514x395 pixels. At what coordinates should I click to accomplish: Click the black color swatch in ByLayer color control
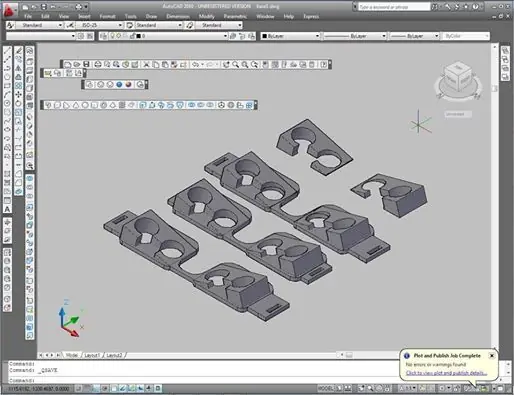click(x=264, y=36)
